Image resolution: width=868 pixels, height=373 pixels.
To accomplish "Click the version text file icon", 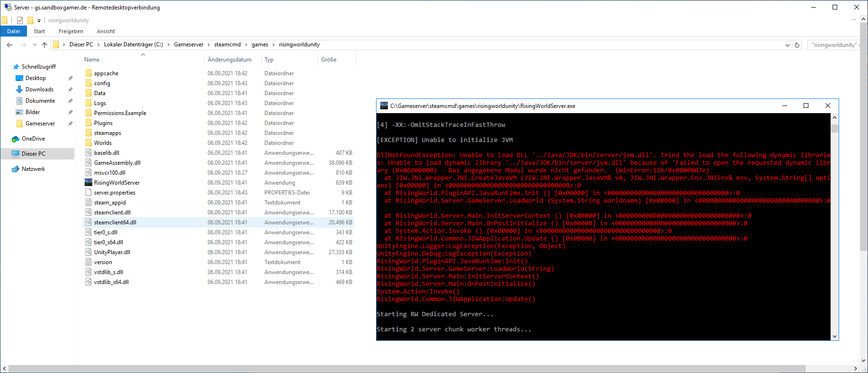I will pos(88,262).
